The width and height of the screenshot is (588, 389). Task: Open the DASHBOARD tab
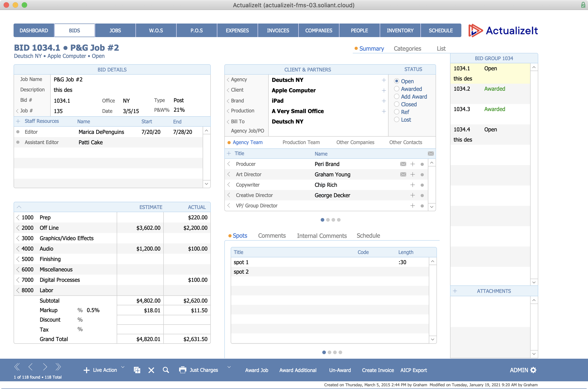34,31
